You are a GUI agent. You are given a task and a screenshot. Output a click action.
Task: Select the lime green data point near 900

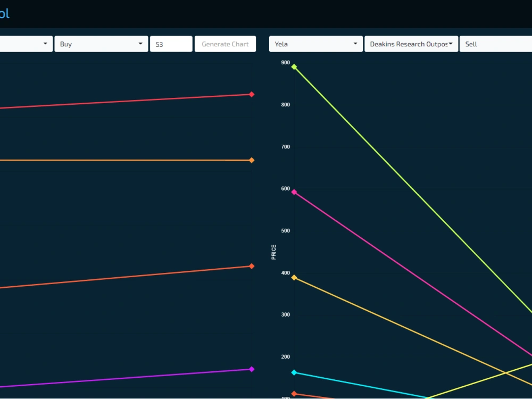pyautogui.click(x=294, y=67)
